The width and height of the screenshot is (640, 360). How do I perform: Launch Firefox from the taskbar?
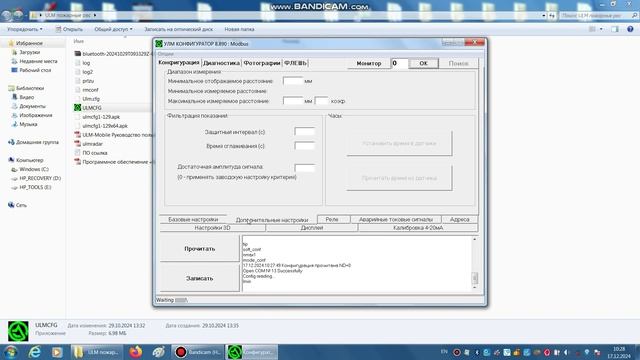(x=136, y=352)
